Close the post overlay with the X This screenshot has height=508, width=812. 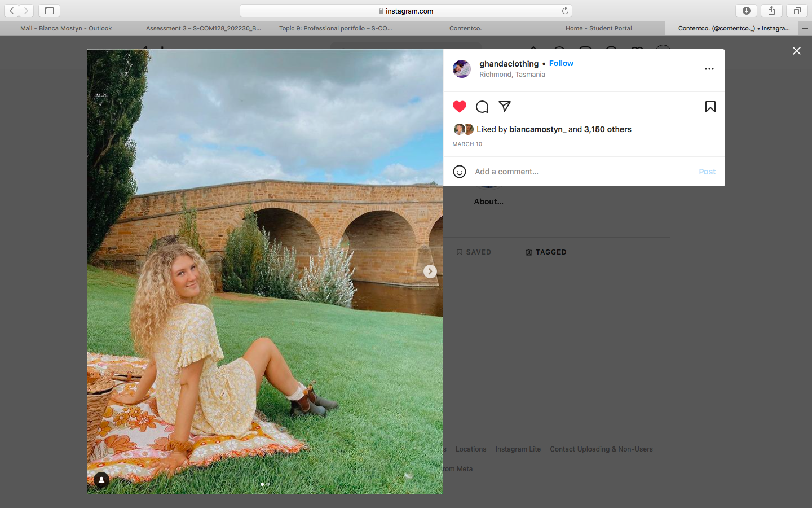click(797, 51)
